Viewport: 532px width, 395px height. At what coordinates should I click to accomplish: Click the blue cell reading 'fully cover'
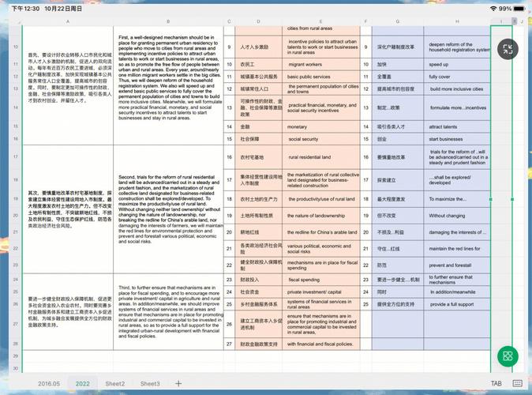pyautogui.click(x=457, y=77)
